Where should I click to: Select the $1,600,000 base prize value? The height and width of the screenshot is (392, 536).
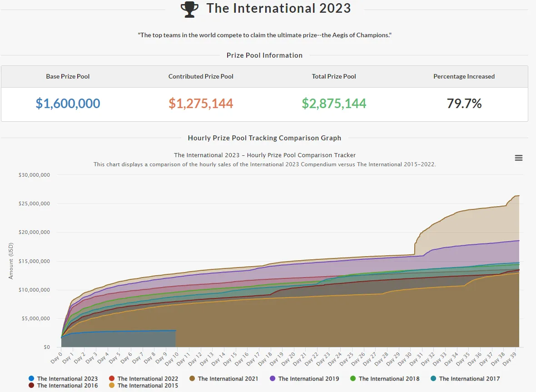click(68, 104)
